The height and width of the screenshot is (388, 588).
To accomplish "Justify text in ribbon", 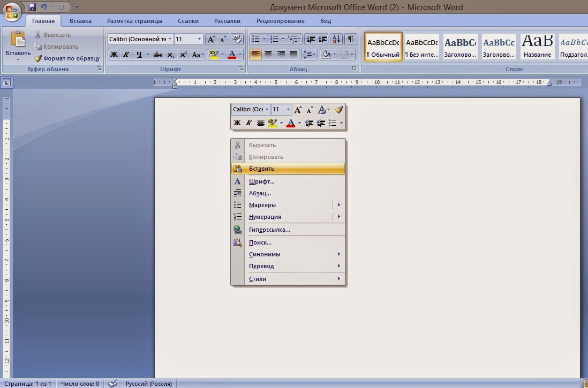I will point(293,55).
